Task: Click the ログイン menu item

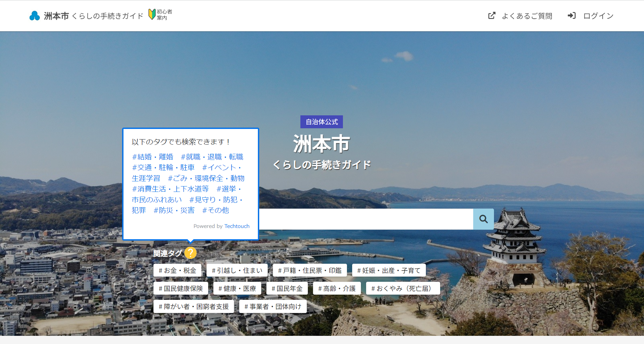Action: point(598,15)
